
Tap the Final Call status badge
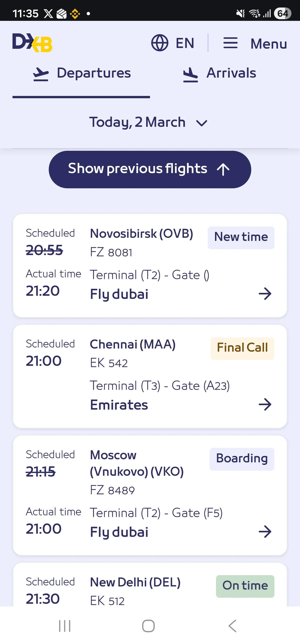coord(242,348)
